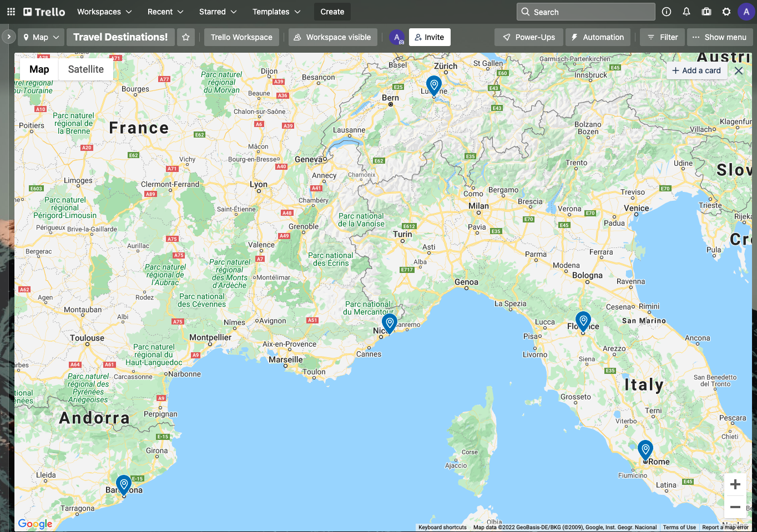
Task: Click the Create button
Action: [x=332, y=12]
